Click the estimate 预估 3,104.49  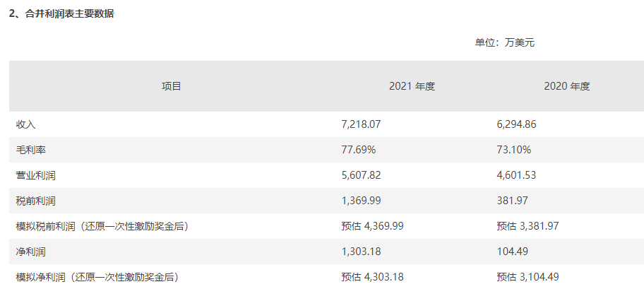pyautogui.click(x=527, y=277)
